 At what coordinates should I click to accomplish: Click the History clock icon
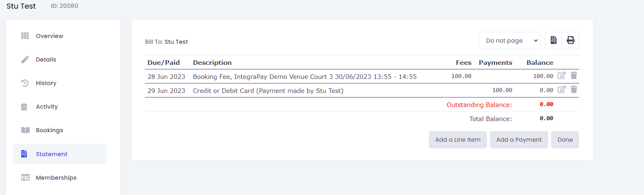click(25, 83)
